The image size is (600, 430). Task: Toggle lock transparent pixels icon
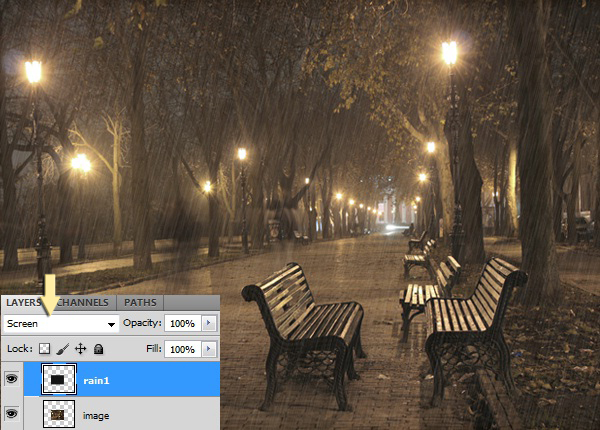pos(45,349)
